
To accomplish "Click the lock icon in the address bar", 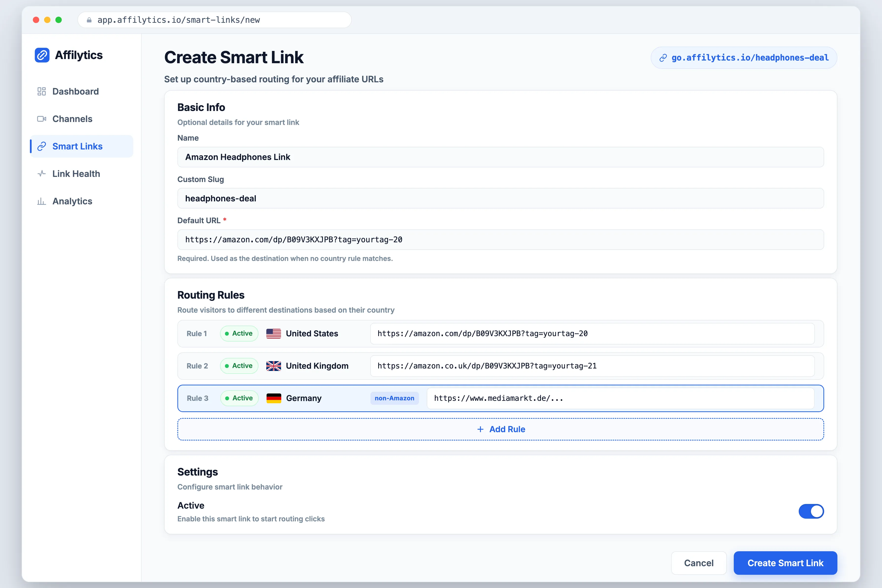I will (89, 20).
